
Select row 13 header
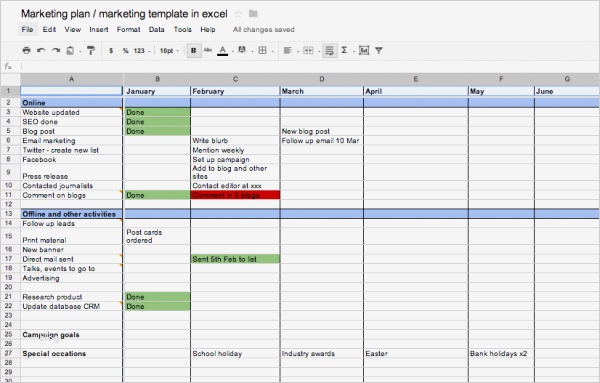point(9,214)
